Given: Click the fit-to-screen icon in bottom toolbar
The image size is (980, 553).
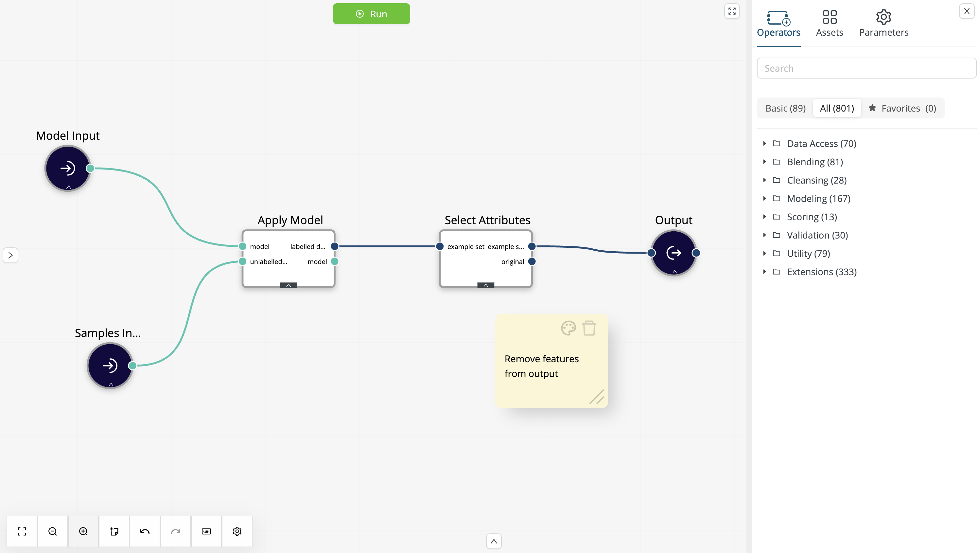Looking at the screenshot, I should (22, 531).
